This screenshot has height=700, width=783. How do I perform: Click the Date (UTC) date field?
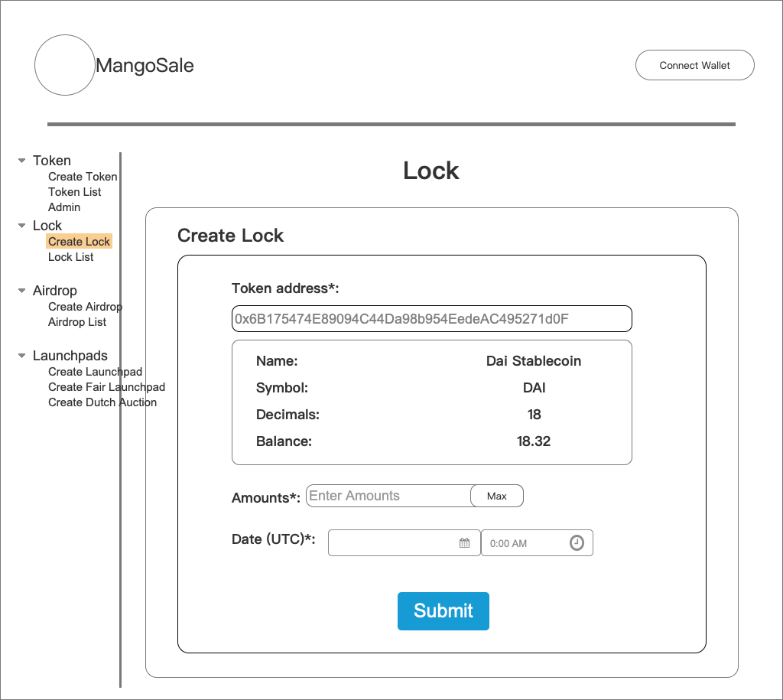(404, 542)
